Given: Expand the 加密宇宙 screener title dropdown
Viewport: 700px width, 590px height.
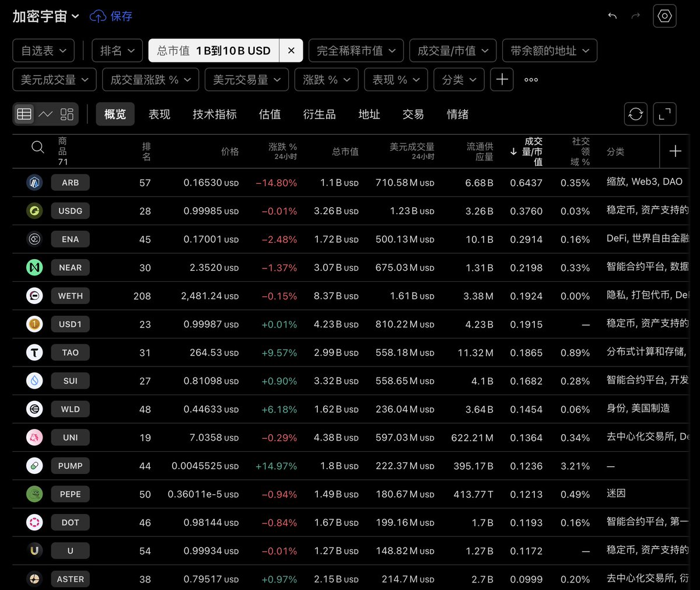Looking at the screenshot, I should pyautogui.click(x=45, y=16).
